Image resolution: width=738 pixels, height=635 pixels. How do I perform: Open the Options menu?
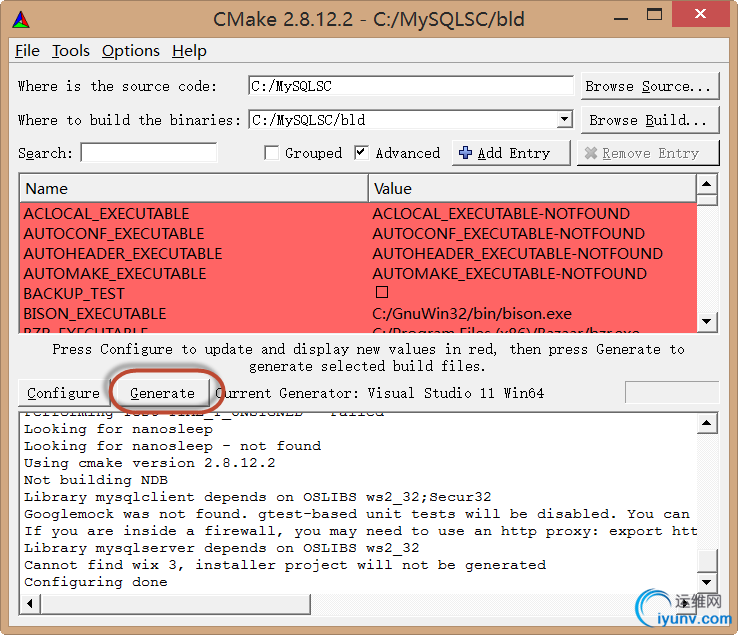pos(131,51)
